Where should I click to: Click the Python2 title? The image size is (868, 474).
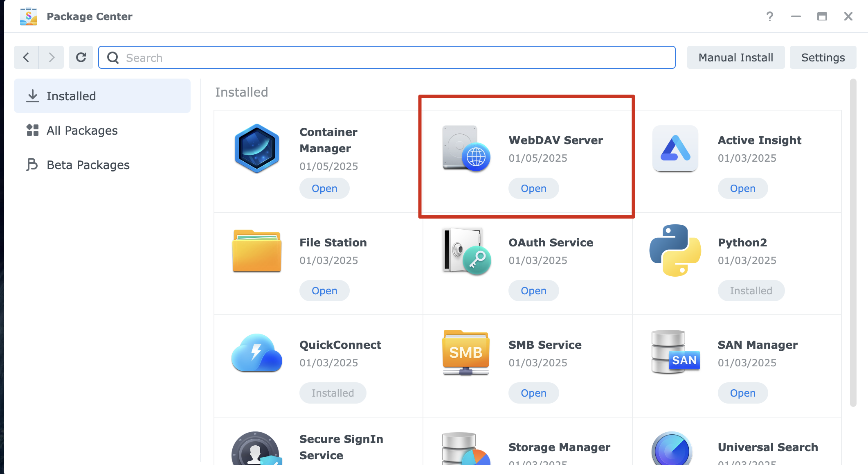click(742, 242)
